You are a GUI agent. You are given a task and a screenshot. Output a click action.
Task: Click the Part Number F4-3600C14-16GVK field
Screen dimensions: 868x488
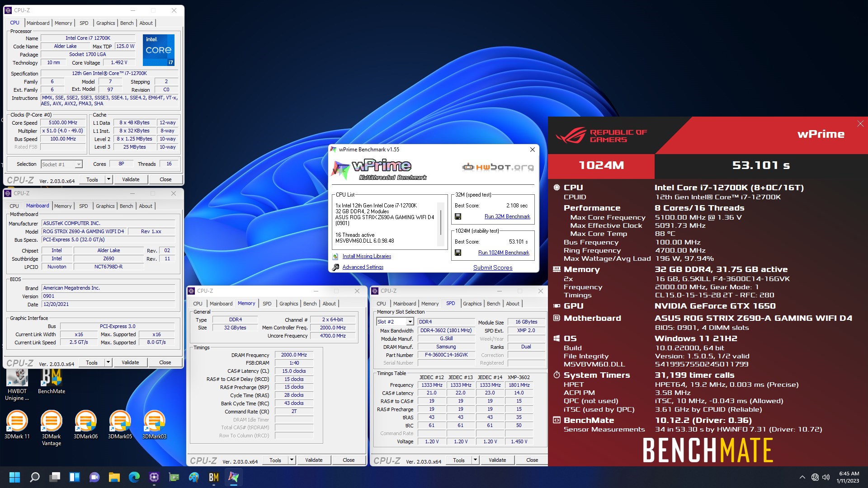coord(446,355)
